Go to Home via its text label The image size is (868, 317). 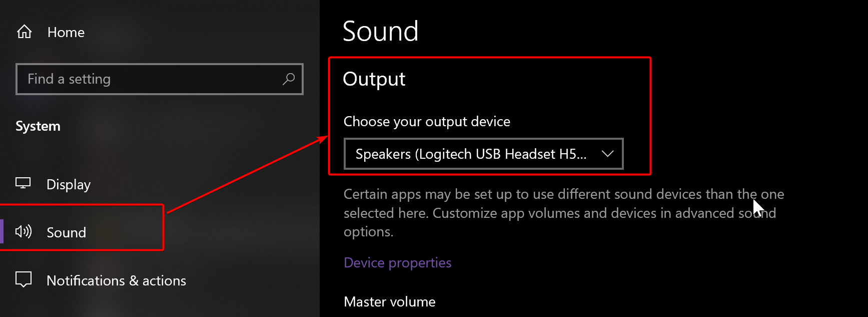(66, 33)
